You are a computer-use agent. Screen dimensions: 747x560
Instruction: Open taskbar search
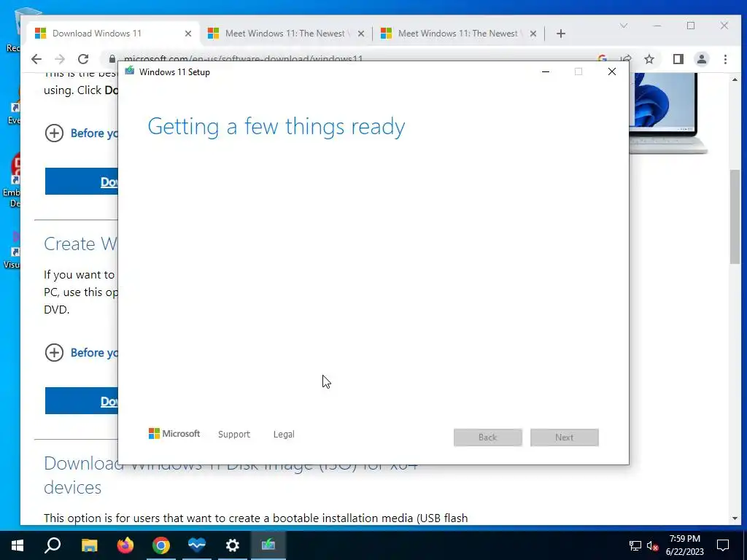pos(53,545)
